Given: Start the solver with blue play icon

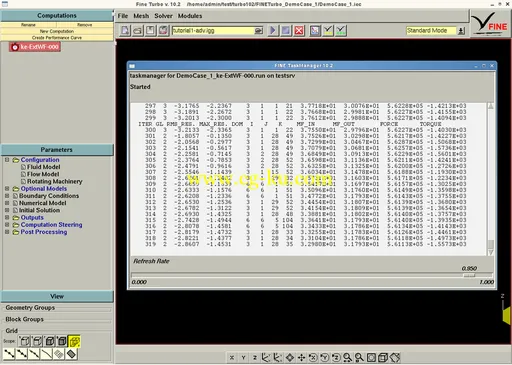Looking at the screenshot, I should click(273, 31).
